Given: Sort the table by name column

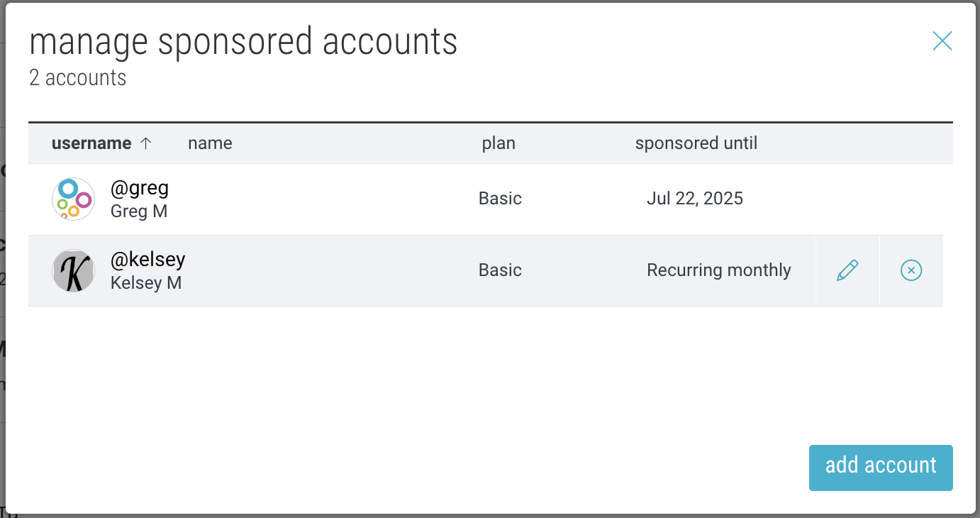Looking at the screenshot, I should coord(210,143).
